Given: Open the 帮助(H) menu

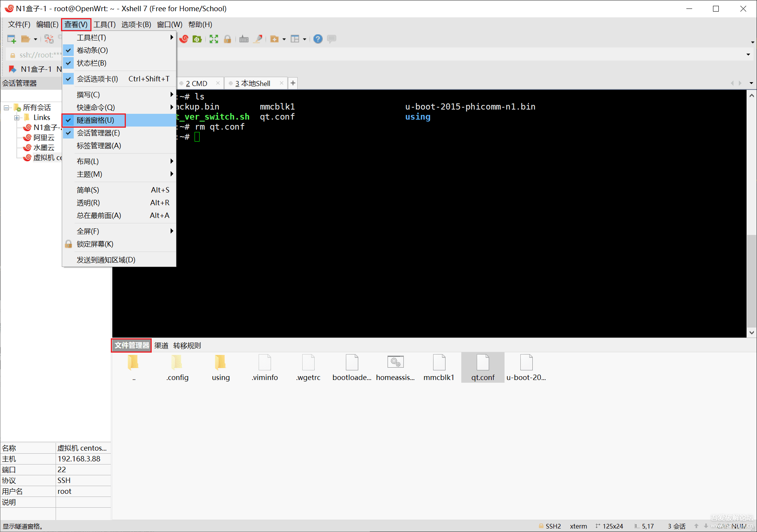Looking at the screenshot, I should click(x=200, y=24).
